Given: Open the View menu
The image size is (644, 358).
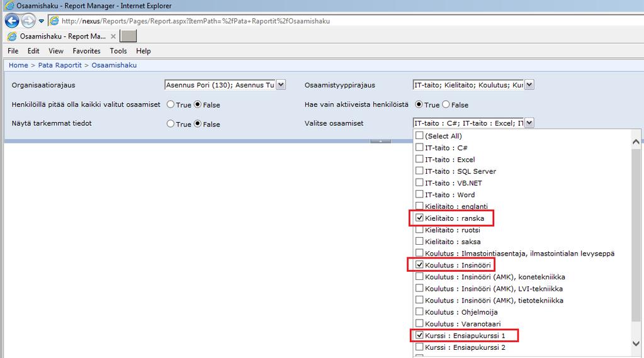Looking at the screenshot, I should pyautogui.click(x=56, y=51).
